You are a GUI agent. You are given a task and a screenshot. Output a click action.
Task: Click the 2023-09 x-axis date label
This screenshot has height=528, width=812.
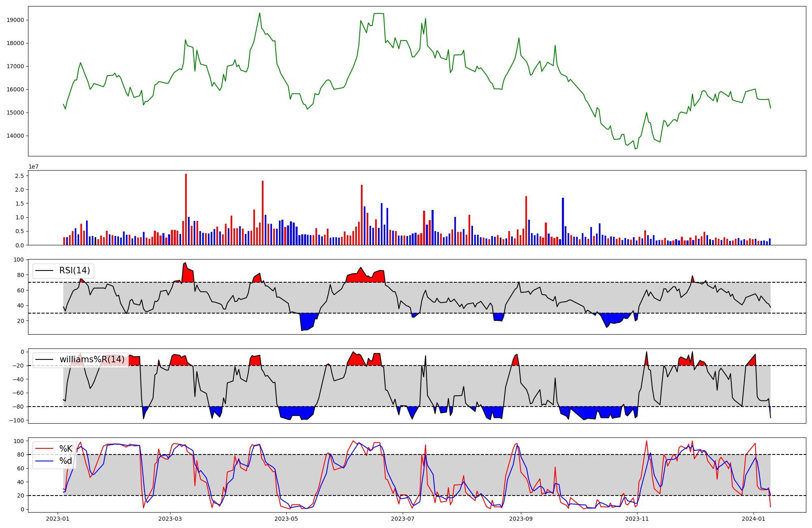click(521, 519)
